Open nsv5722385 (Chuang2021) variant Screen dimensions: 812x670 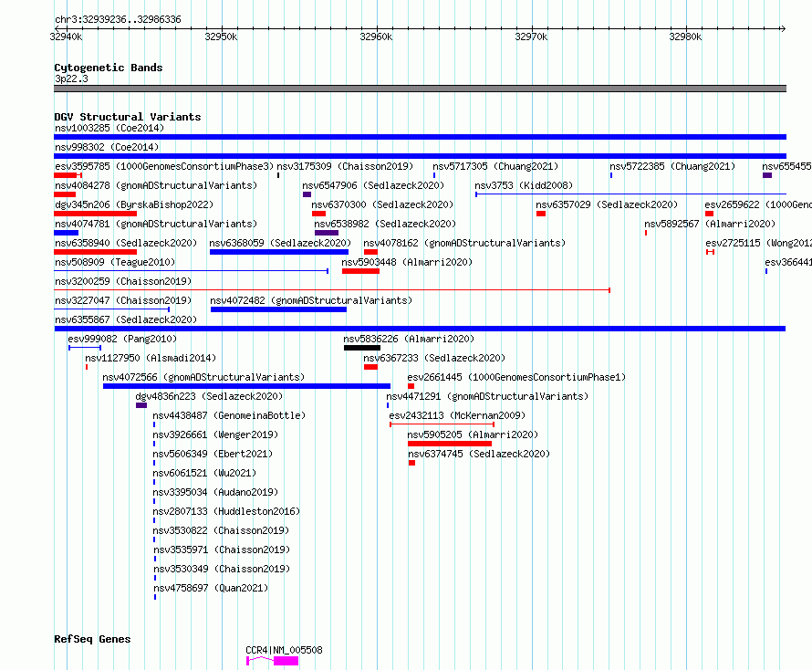click(x=672, y=166)
